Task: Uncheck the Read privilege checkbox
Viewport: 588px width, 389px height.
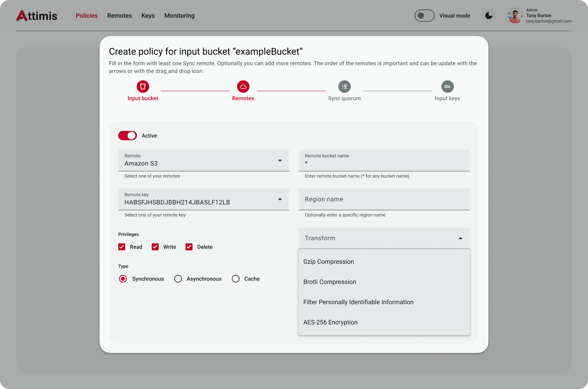Action: click(122, 247)
